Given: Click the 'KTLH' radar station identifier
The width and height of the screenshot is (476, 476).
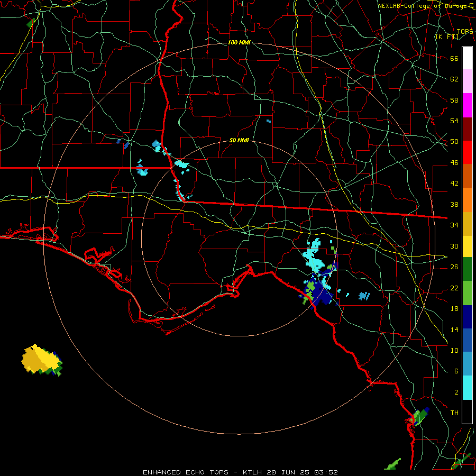Looking at the screenshot, I should pos(253,472).
